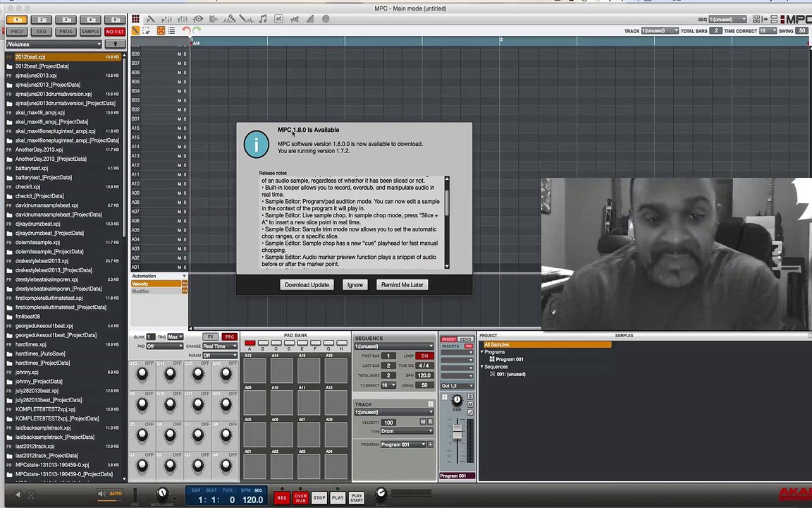This screenshot has width=812, height=508.
Task: Solo channel strip S button
Action: tap(470, 397)
